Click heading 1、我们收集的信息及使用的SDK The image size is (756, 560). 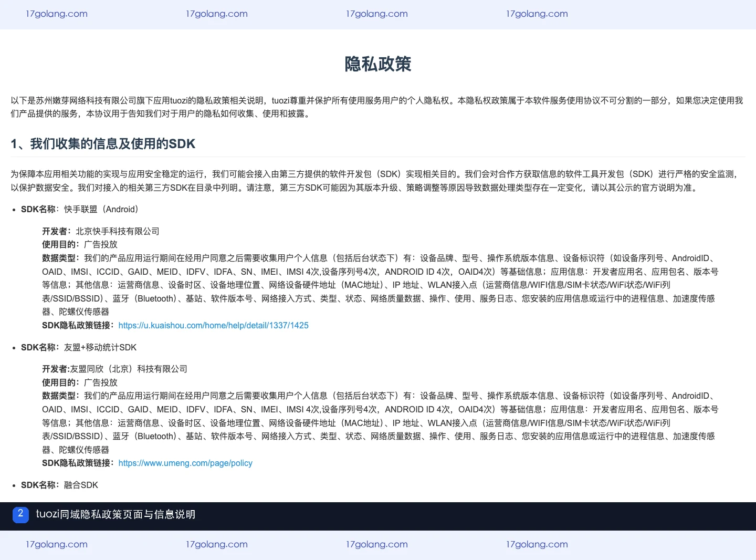[103, 144]
